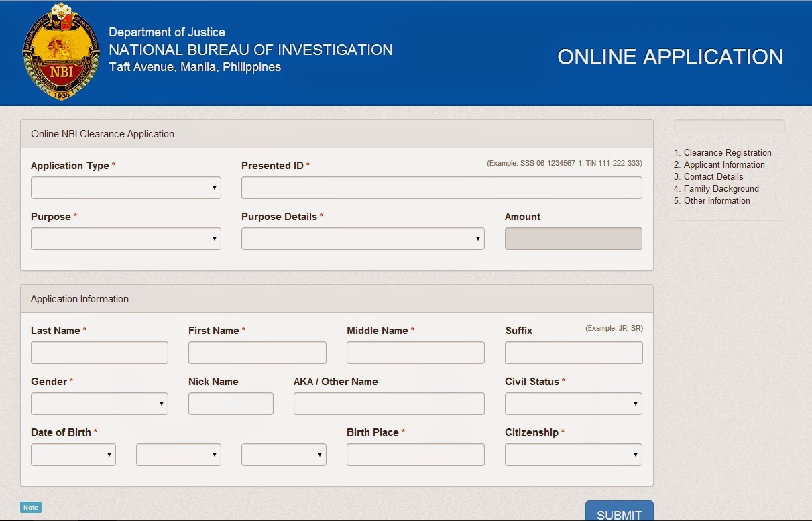The height and width of the screenshot is (521, 812).
Task: Expand the Citizenship dropdown
Action: pos(573,455)
